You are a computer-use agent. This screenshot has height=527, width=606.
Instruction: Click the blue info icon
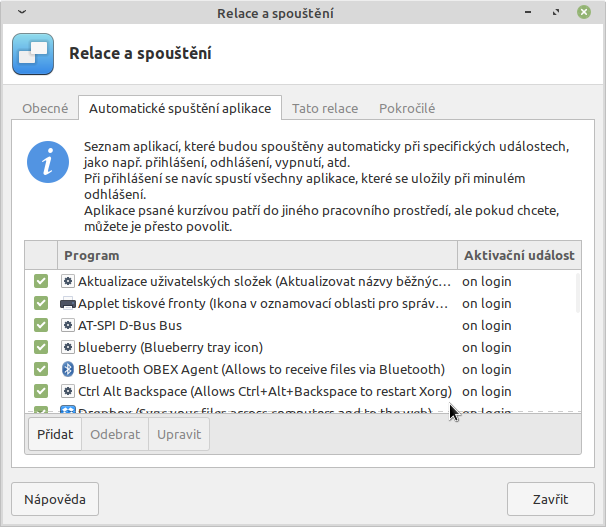[x=48, y=162]
